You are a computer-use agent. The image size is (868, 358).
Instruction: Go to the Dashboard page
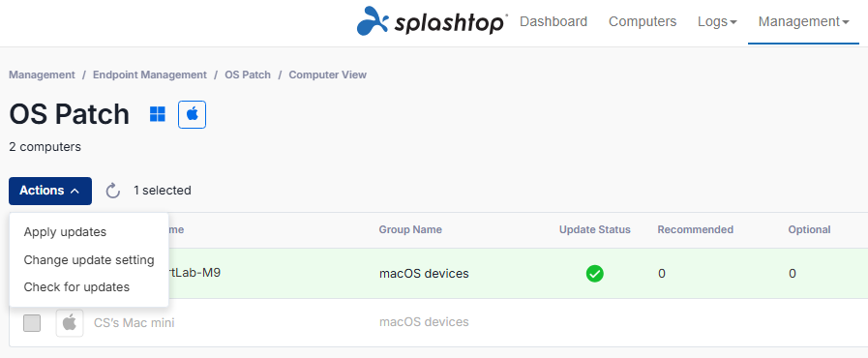tap(554, 21)
